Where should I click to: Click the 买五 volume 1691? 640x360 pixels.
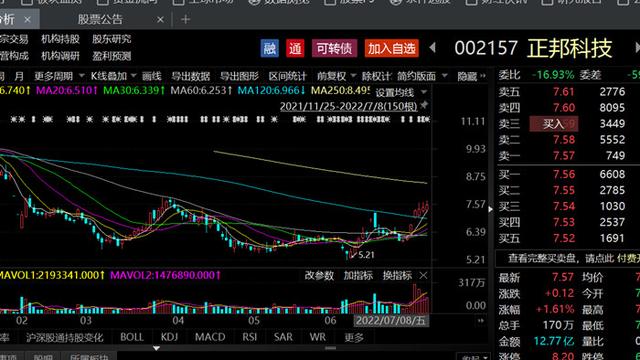(612, 238)
